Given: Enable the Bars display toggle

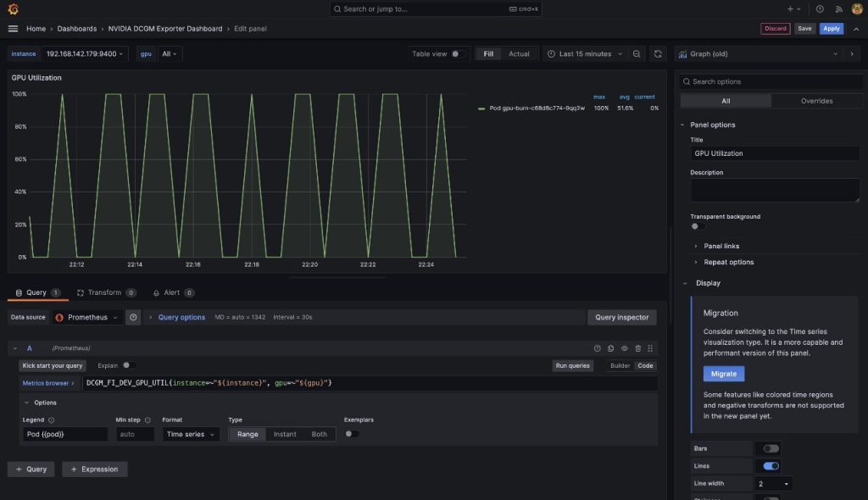Looking at the screenshot, I should point(771,448).
